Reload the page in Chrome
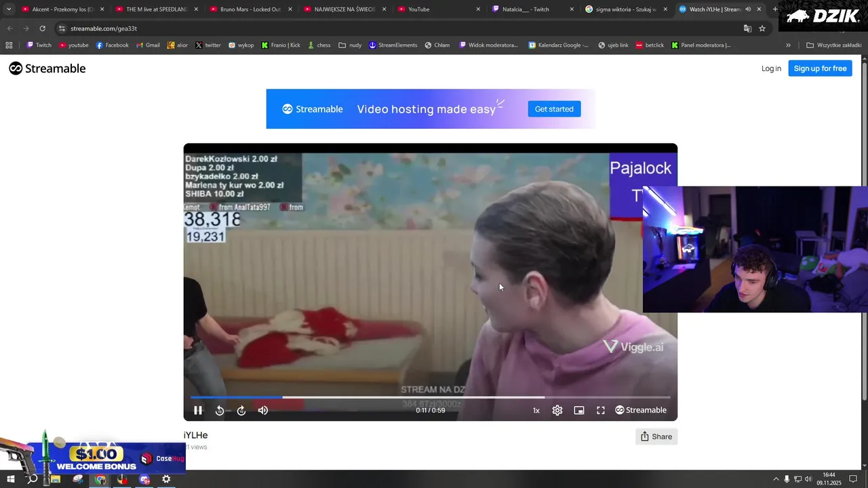 [42, 28]
